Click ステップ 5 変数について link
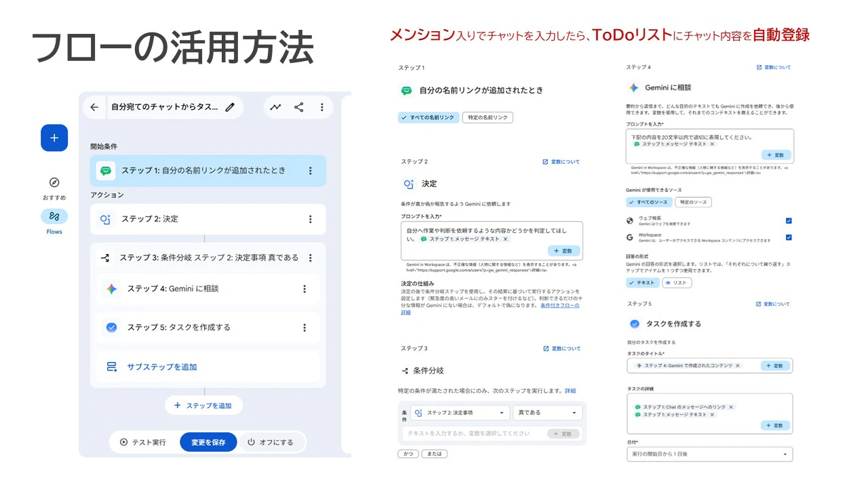The height and width of the screenshot is (488, 868). [773, 304]
